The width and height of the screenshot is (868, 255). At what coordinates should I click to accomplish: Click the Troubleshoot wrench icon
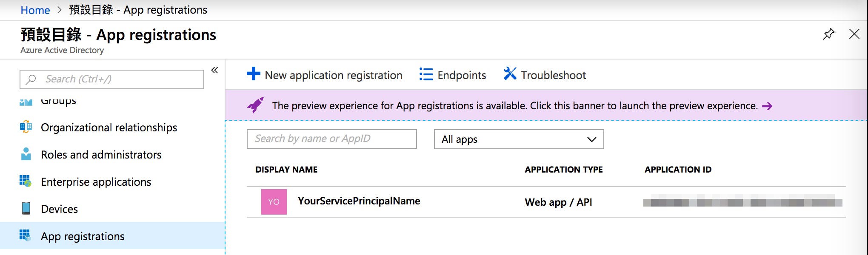tap(510, 74)
